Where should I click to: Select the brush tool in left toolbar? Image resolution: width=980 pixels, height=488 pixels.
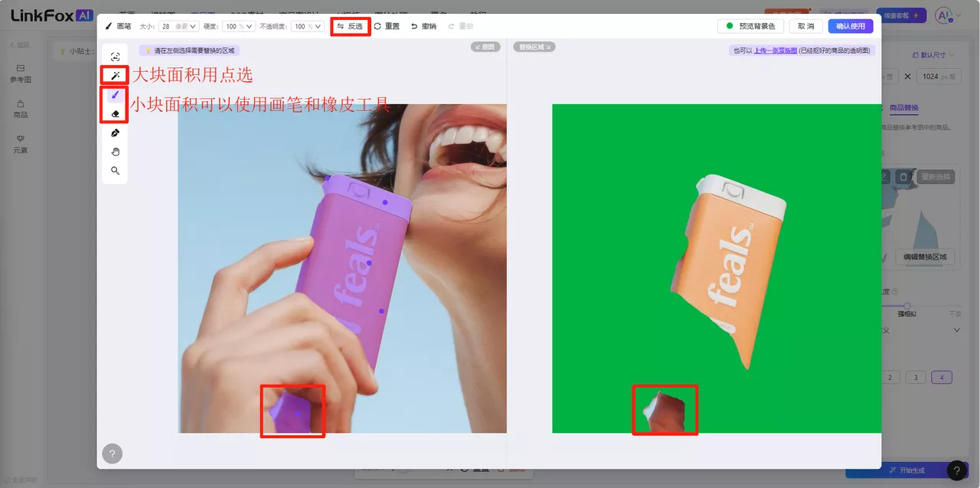115,95
